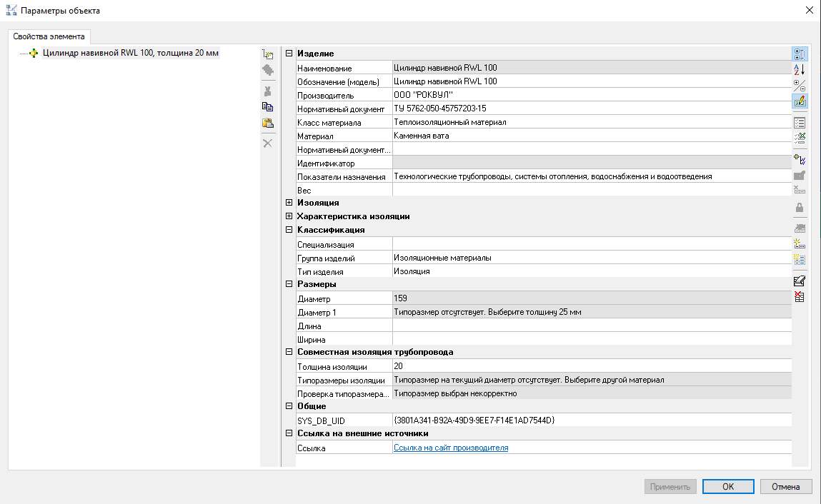Click the Параметры объекта window title icon
Viewport: 821px width, 504px height.
pyautogui.click(x=11, y=10)
